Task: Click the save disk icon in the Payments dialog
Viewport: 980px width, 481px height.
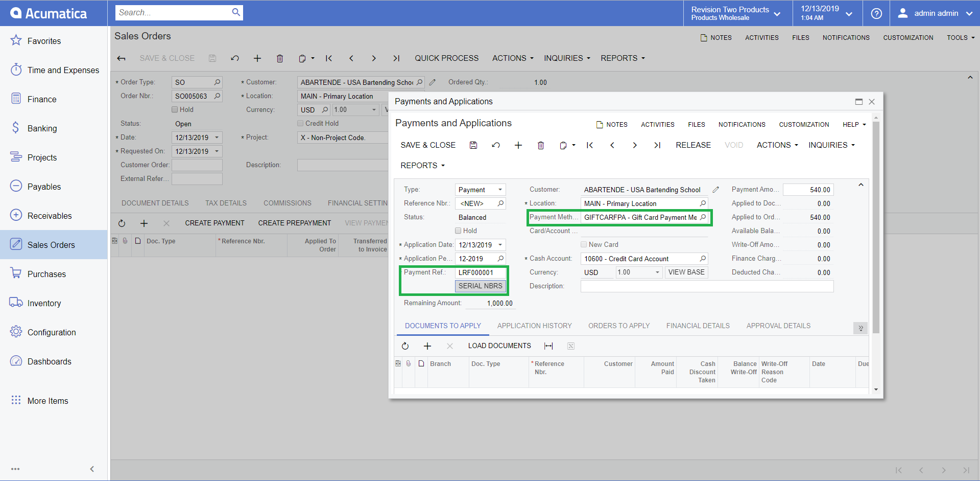Action: click(x=473, y=145)
